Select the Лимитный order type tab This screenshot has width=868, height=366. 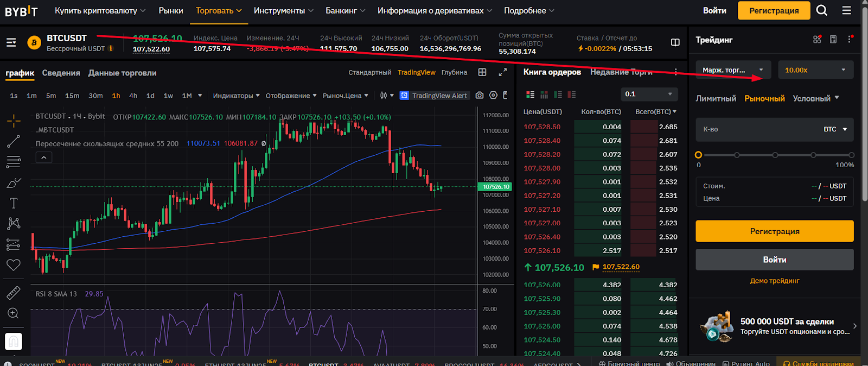click(716, 98)
